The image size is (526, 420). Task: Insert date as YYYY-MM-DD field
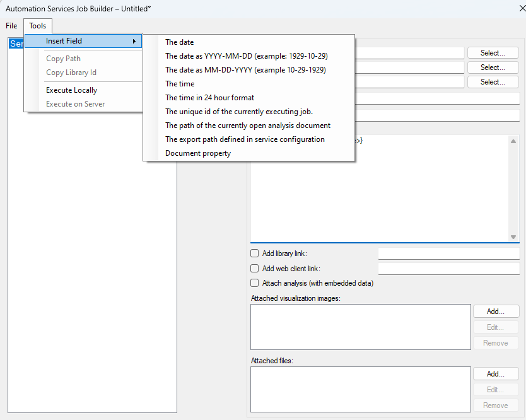[246, 56]
